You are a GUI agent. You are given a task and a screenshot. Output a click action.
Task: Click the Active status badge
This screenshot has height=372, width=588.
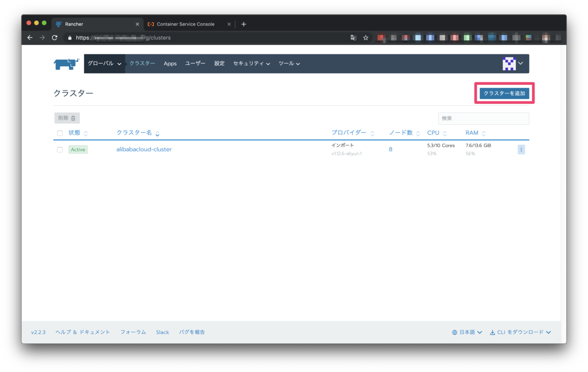78,149
